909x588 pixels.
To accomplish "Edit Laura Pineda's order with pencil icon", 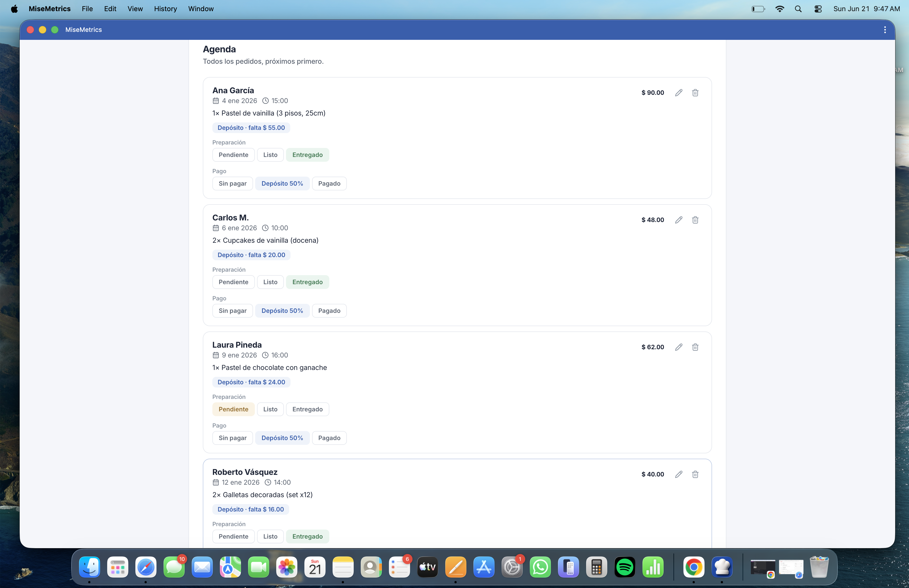I will tap(678, 347).
